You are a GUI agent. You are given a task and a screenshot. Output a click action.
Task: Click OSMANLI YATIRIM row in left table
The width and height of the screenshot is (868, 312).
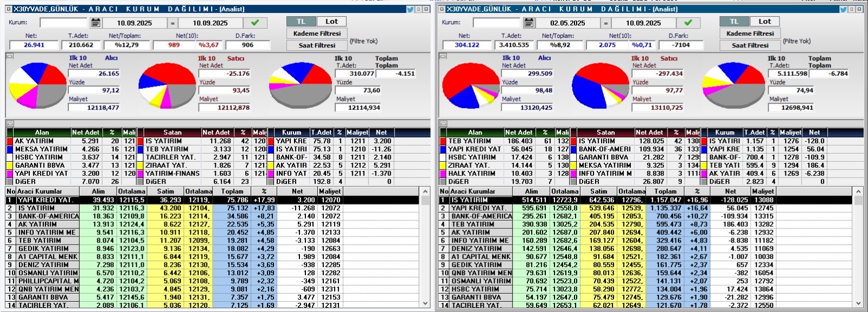coord(213,273)
